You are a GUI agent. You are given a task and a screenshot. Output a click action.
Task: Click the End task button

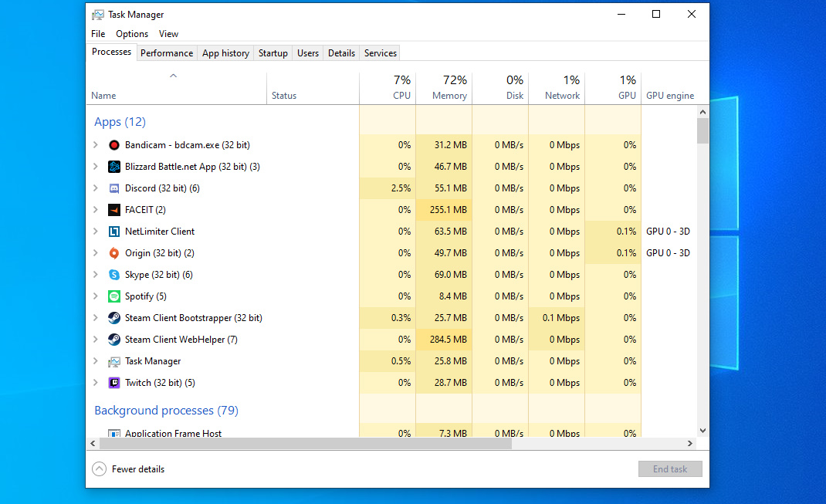tap(670, 469)
